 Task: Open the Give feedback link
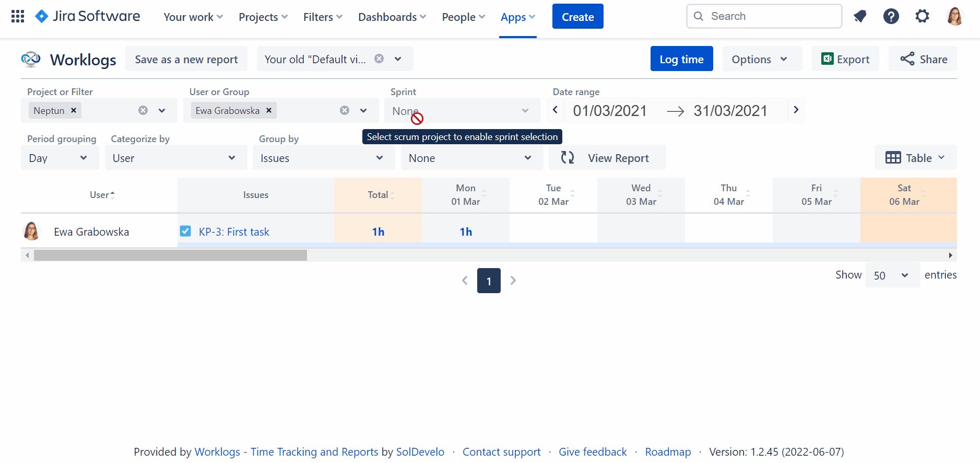point(593,452)
